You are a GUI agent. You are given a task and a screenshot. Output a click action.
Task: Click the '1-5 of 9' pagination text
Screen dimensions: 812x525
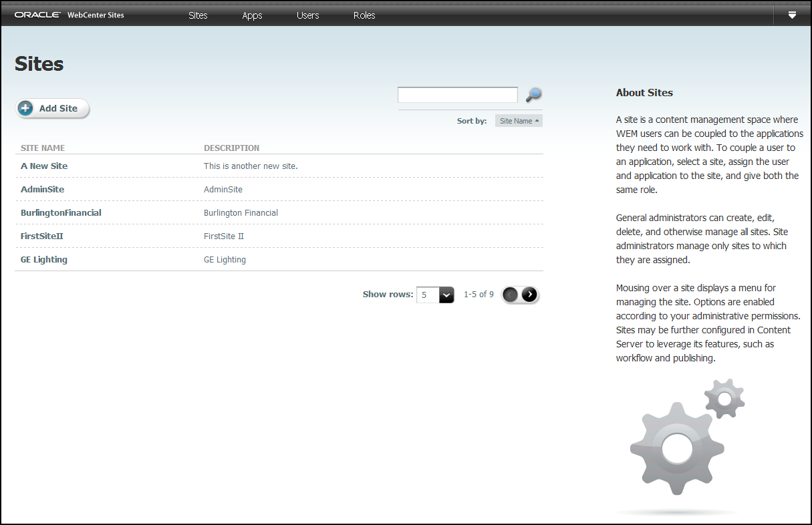click(x=479, y=294)
